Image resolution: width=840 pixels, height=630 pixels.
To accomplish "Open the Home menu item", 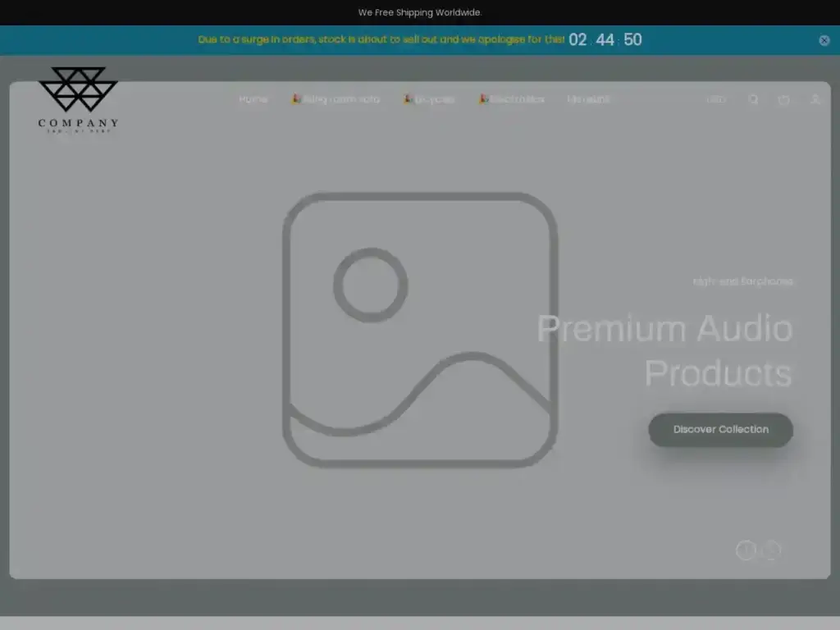I will click(253, 99).
